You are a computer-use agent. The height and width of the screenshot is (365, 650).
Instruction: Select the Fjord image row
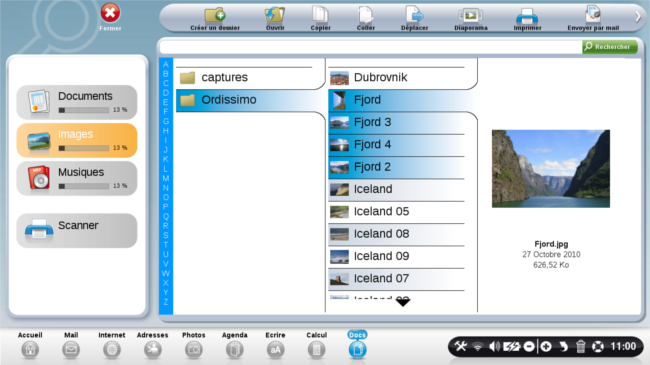click(x=402, y=100)
